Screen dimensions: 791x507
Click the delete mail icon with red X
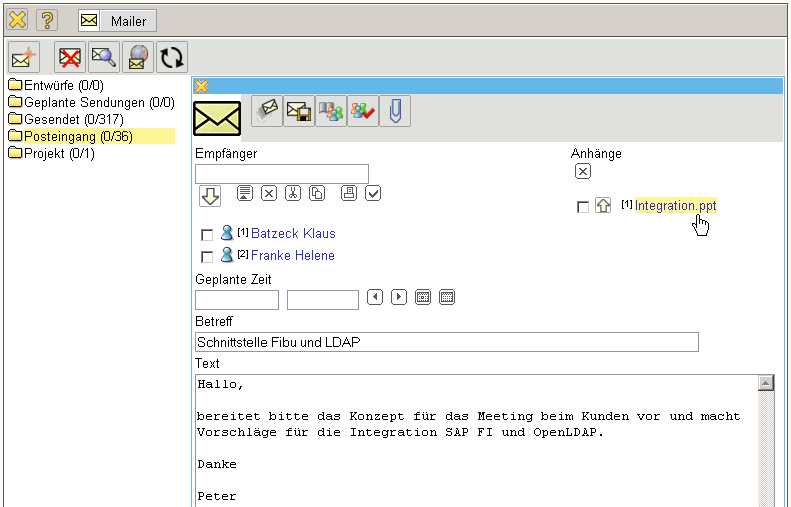[x=69, y=58]
